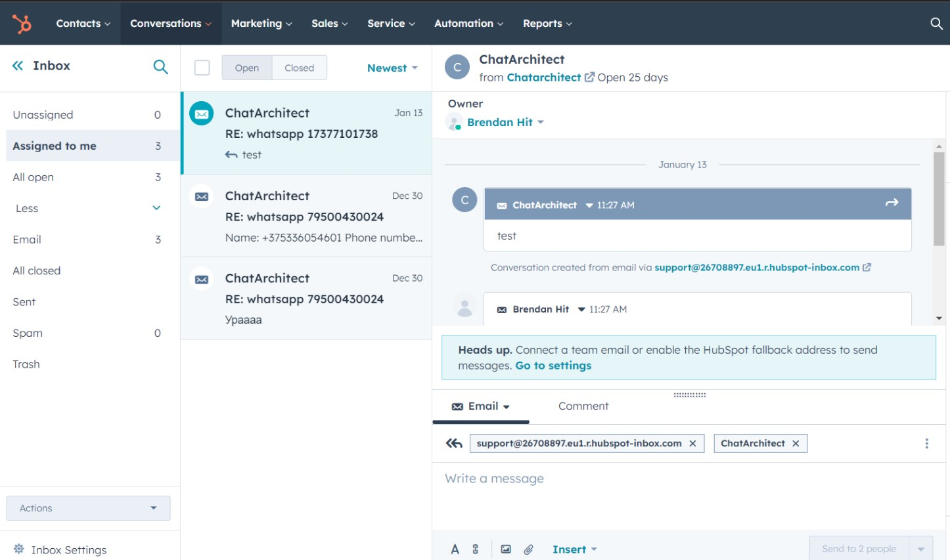The image size is (950, 560).
Task: Collapse the Inbox sidebar with double-chevron
Action: tap(18, 66)
